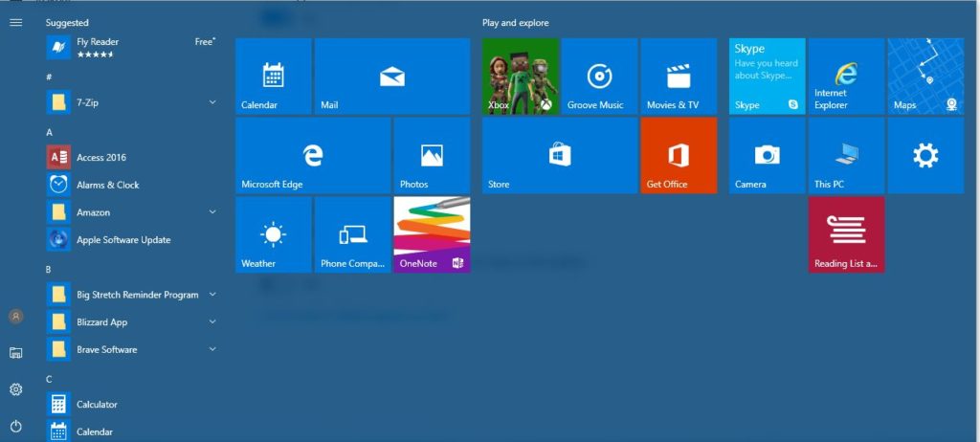Open Calculator from the app list
Screen dimensions: 980x442
click(x=131, y=405)
